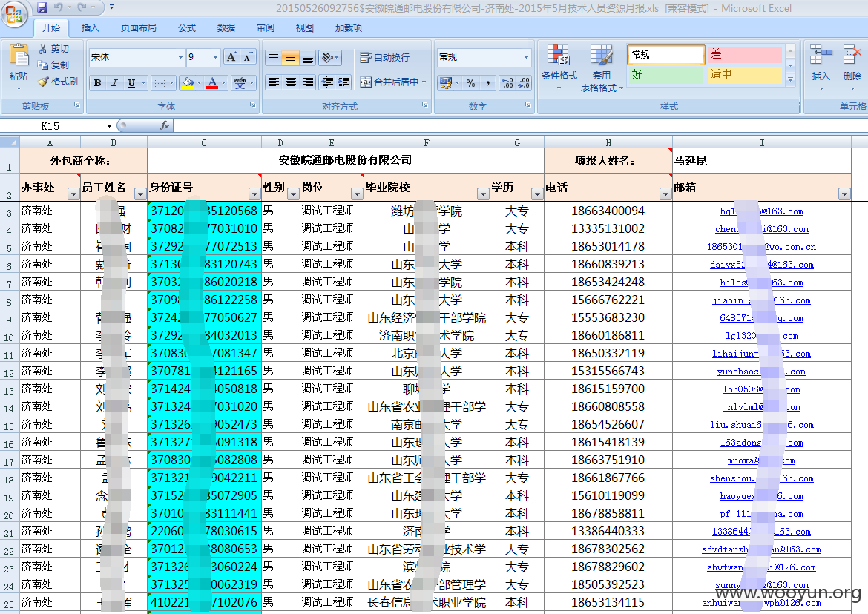
Task: Open the phonetic guide wén tool
Action: (x=240, y=83)
